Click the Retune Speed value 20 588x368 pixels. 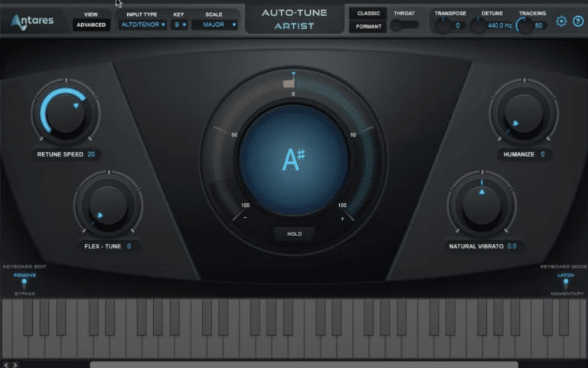91,154
